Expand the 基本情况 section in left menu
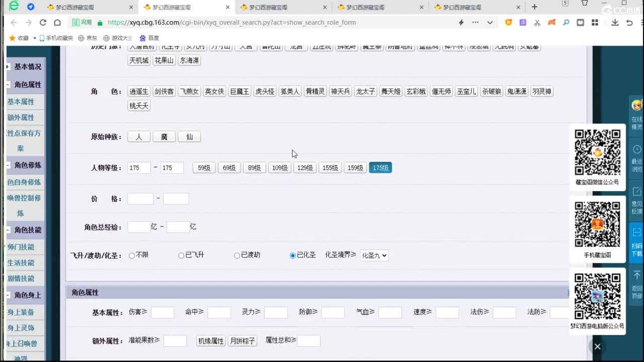The height and width of the screenshot is (362, 644). pyautogui.click(x=8, y=66)
